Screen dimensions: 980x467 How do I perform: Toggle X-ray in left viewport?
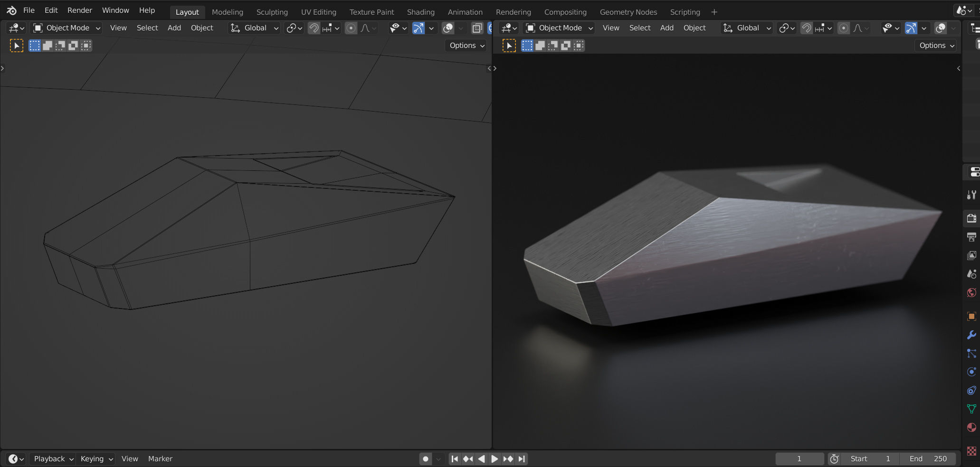(477, 28)
